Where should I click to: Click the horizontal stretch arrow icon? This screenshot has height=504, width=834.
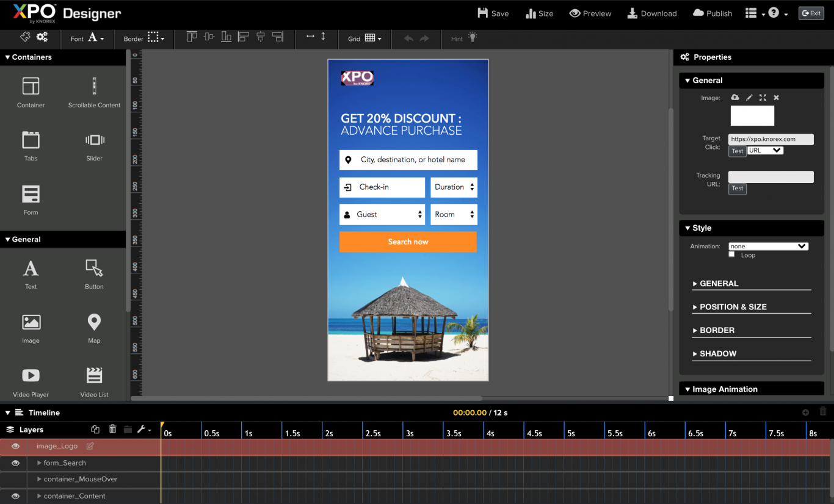coord(310,37)
